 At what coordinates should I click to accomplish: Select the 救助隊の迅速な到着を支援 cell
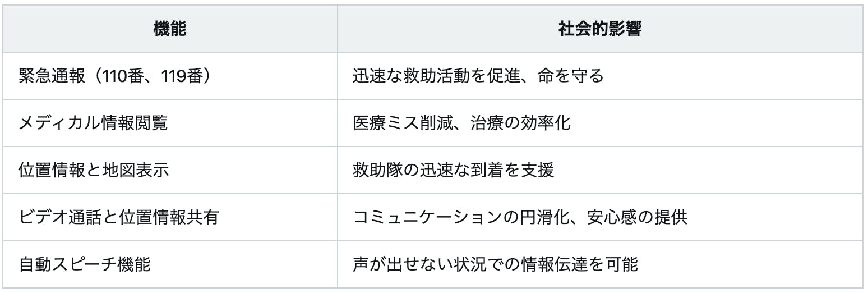tap(453, 170)
